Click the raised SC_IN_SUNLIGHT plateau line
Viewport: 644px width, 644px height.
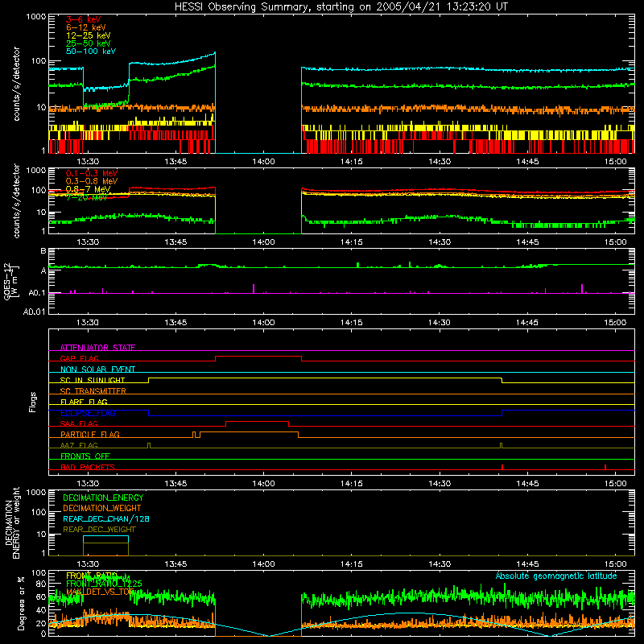pyautogui.click(x=325, y=378)
